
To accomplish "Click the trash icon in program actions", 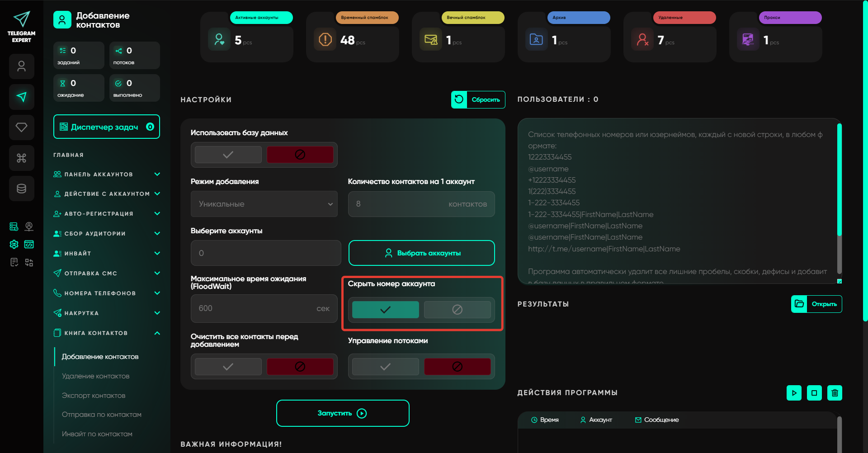I will click(x=835, y=393).
